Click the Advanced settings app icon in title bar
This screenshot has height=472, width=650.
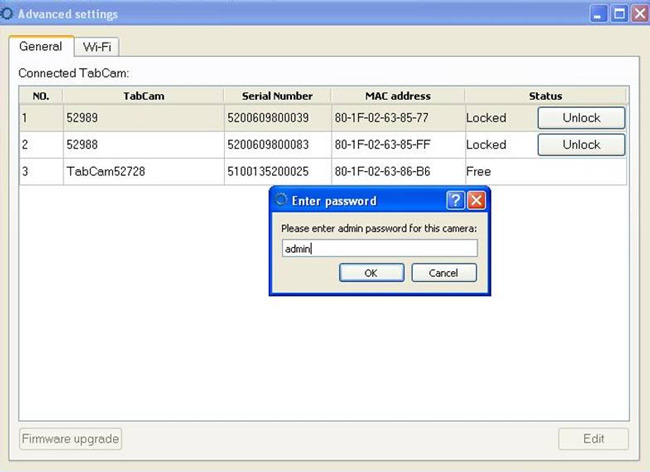[x=7, y=14]
